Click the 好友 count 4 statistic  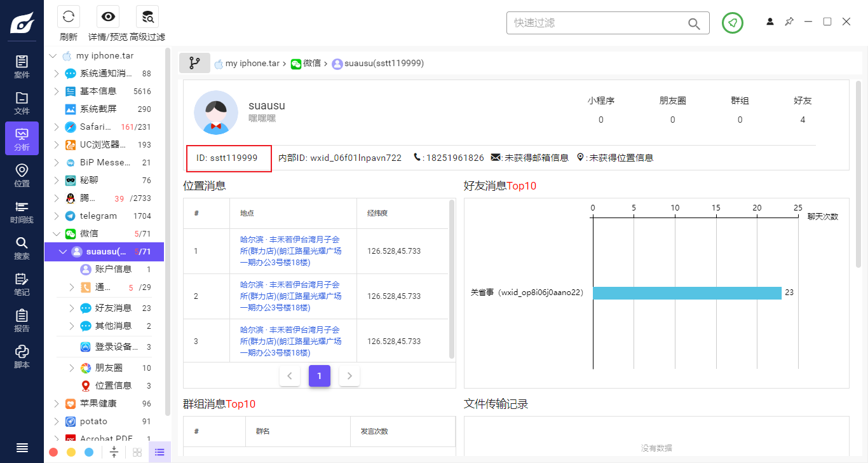803,120
